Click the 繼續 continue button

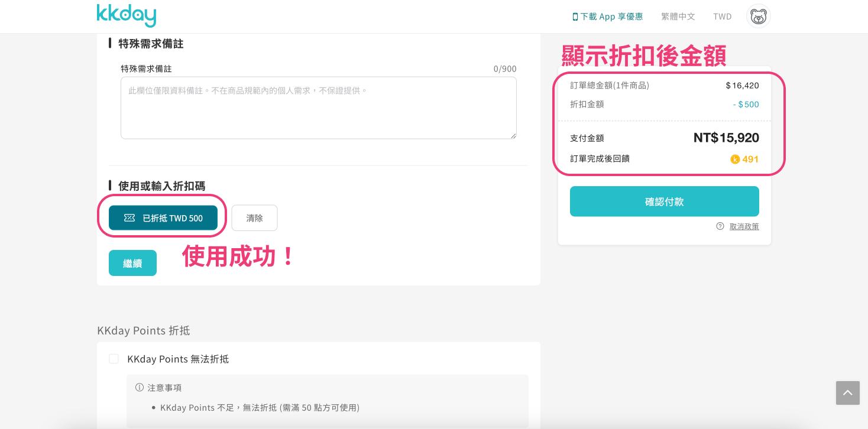coord(132,262)
